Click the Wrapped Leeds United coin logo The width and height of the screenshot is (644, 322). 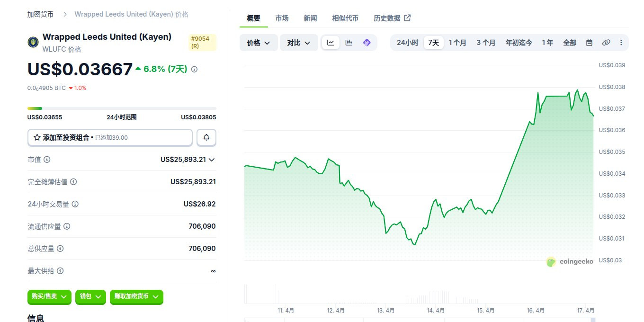33,42
